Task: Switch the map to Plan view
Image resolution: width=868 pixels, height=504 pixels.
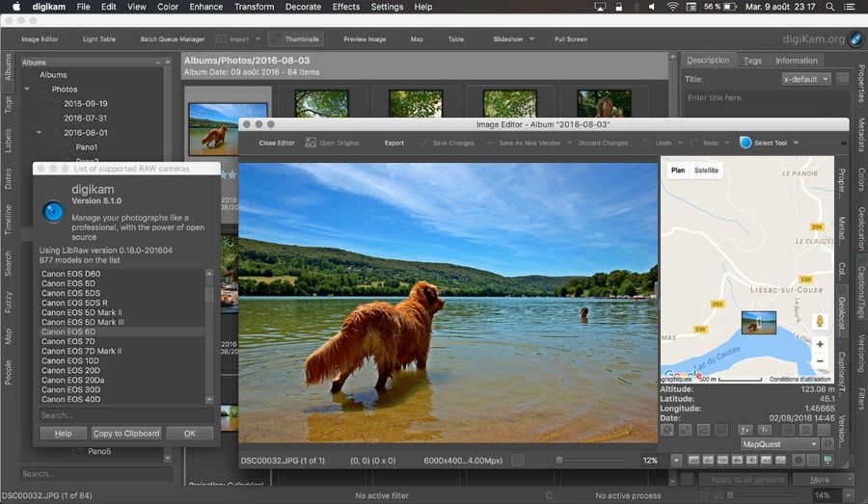Action: (678, 171)
